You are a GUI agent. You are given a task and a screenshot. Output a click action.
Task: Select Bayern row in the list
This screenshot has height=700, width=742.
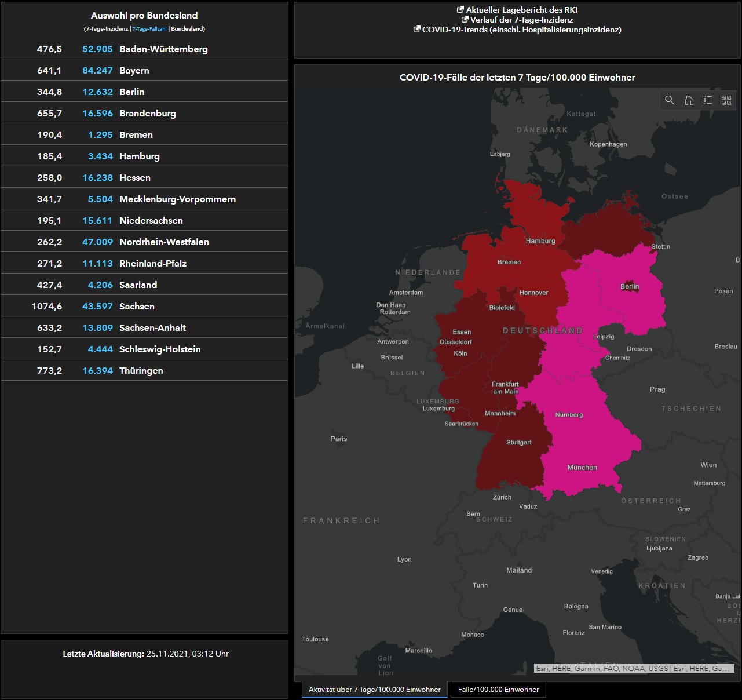coord(144,70)
